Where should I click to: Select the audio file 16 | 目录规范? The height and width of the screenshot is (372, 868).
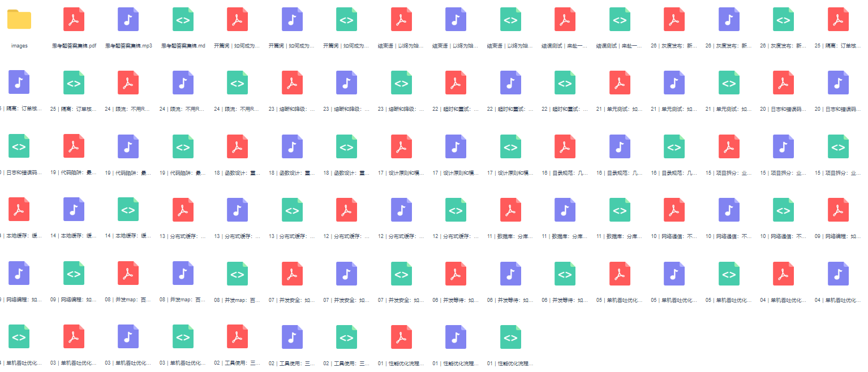(x=620, y=146)
